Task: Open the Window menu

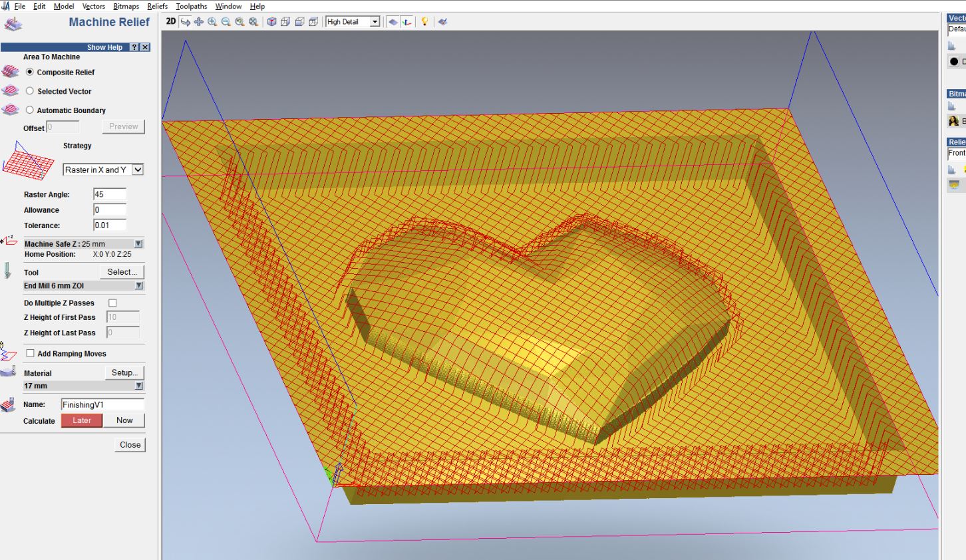Action: click(x=228, y=6)
